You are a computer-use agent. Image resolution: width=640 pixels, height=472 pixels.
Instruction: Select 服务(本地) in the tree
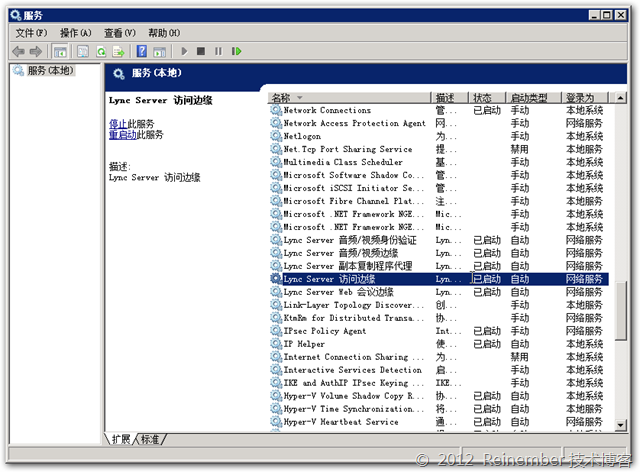[50, 70]
